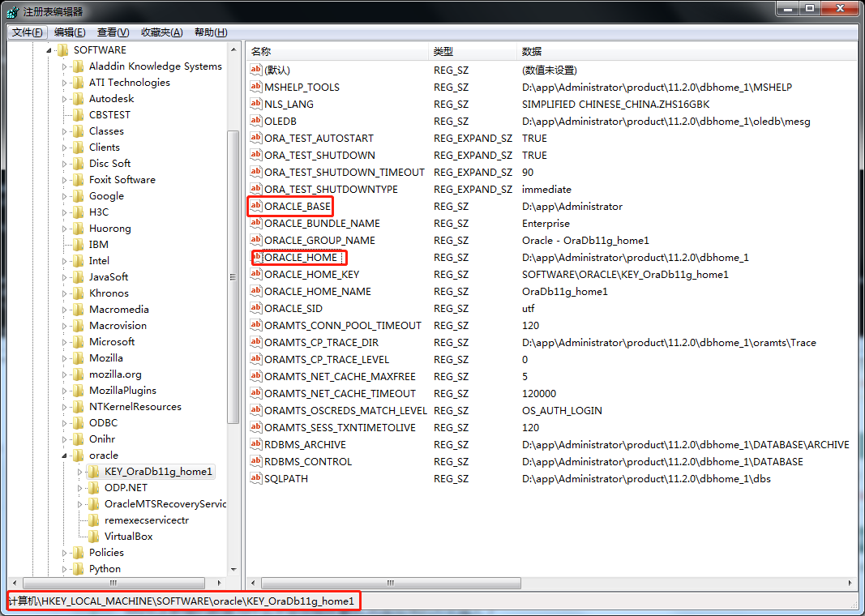The height and width of the screenshot is (616, 865).
Task: Click folder icon of Policies key
Action: point(79,553)
